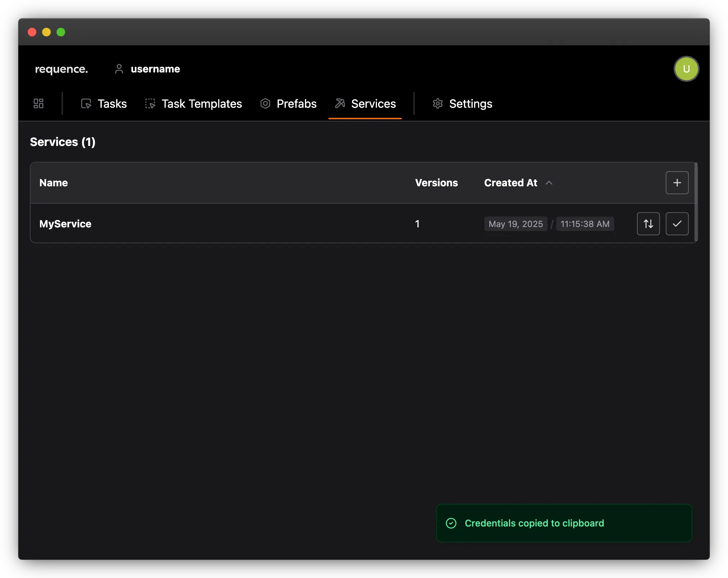Screen dimensions: 728x578
Task: Click the username label
Action: [x=155, y=69]
